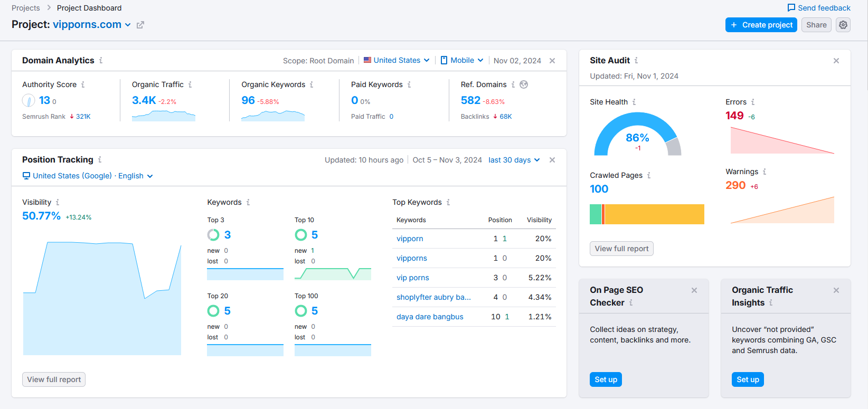The width and height of the screenshot is (868, 409).
Task: Click Site Audit Warnings count 290
Action: [x=735, y=185]
